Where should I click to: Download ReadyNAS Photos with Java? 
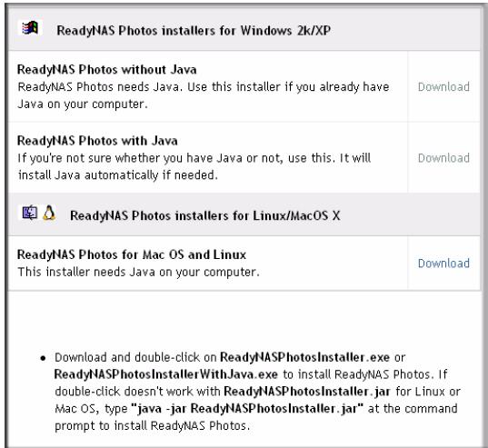pyautogui.click(x=443, y=158)
